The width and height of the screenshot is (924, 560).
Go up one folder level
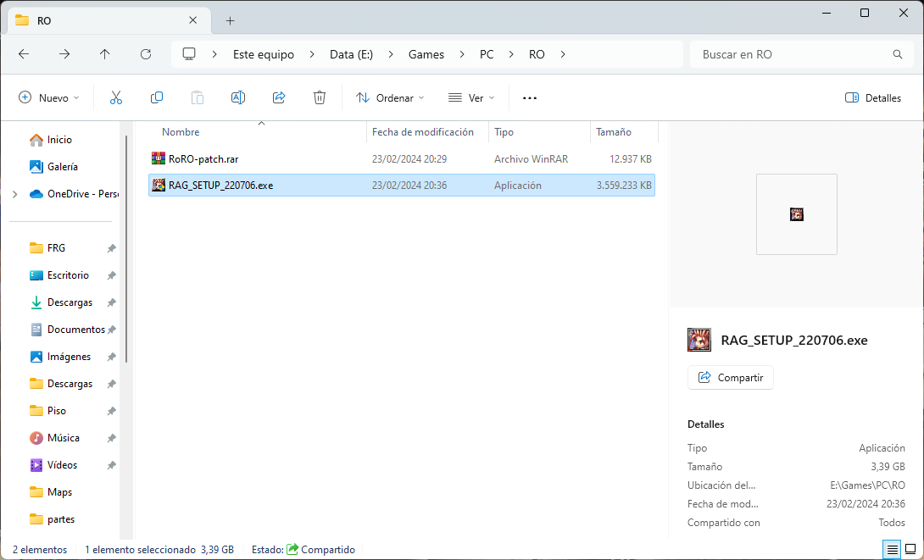tap(104, 54)
